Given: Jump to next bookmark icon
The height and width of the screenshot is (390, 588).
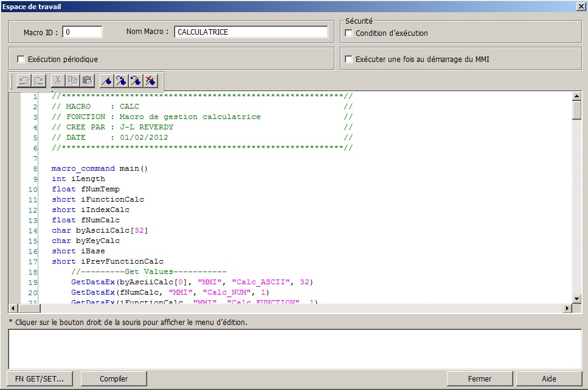Looking at the screenshot, I should 121,80.
